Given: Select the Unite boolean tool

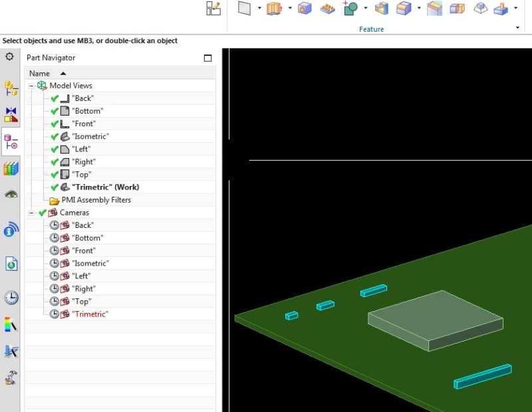Looking at the screenshot, I should click(x=350, y=8).
